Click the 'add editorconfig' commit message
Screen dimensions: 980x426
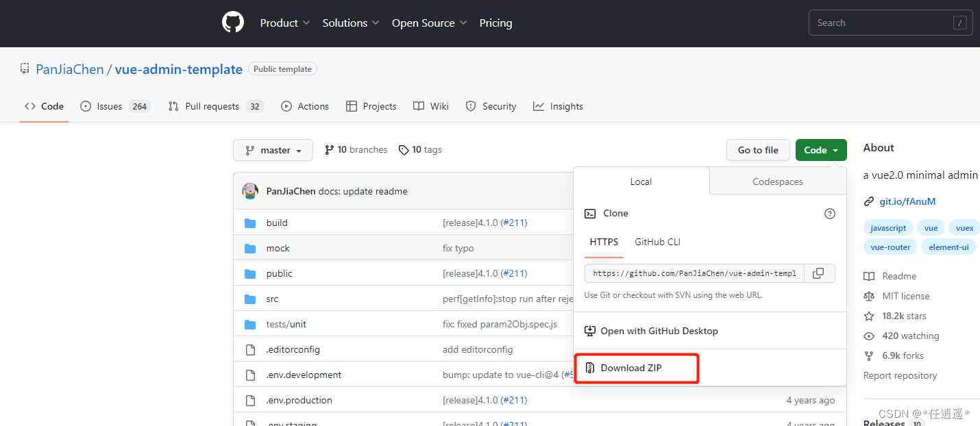478,349
